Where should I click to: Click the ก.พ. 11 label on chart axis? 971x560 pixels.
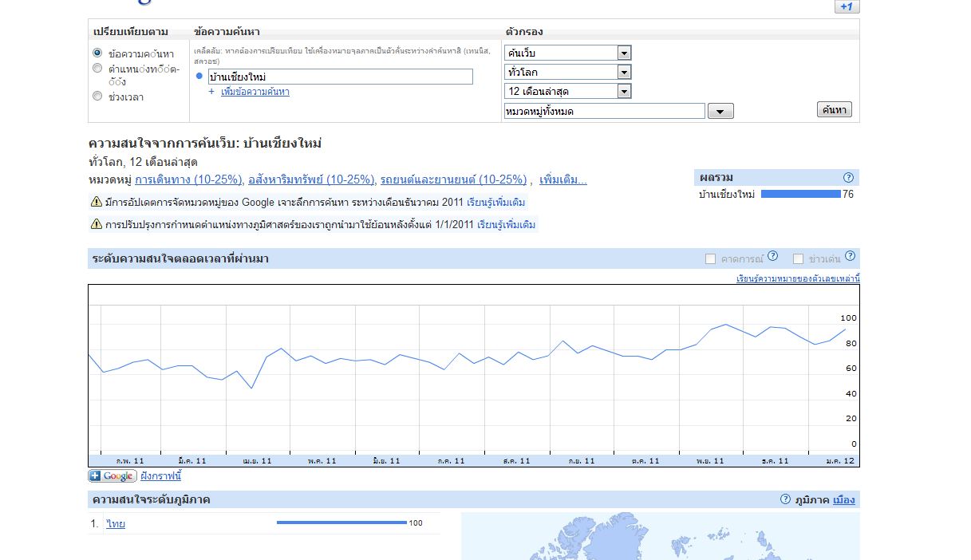(x=130, y=461)
